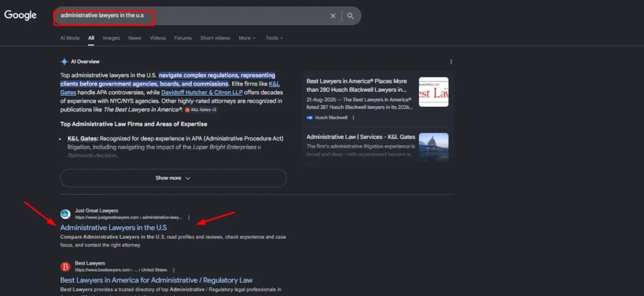Viewport: 644px width, 296px height.
Task: Click the K&L Gates +2 sources chip
Action: pos(201,110)
